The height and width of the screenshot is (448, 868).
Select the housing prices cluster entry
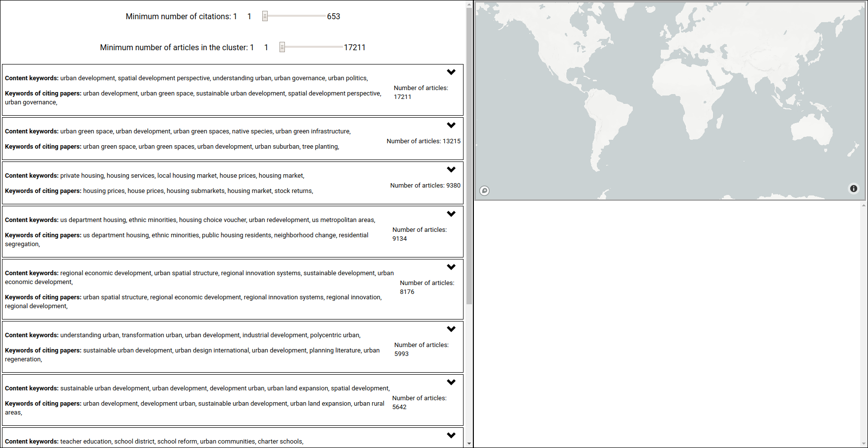click(231, 183)
